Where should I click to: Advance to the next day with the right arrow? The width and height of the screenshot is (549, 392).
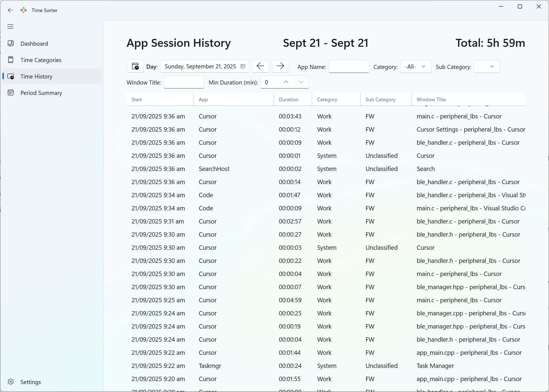coord(280,66)
